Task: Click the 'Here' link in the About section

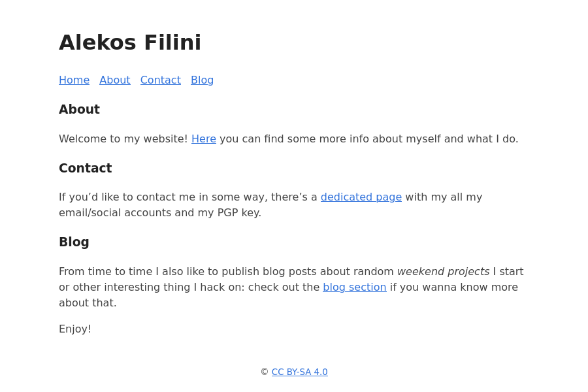Action: pos(203,139)
